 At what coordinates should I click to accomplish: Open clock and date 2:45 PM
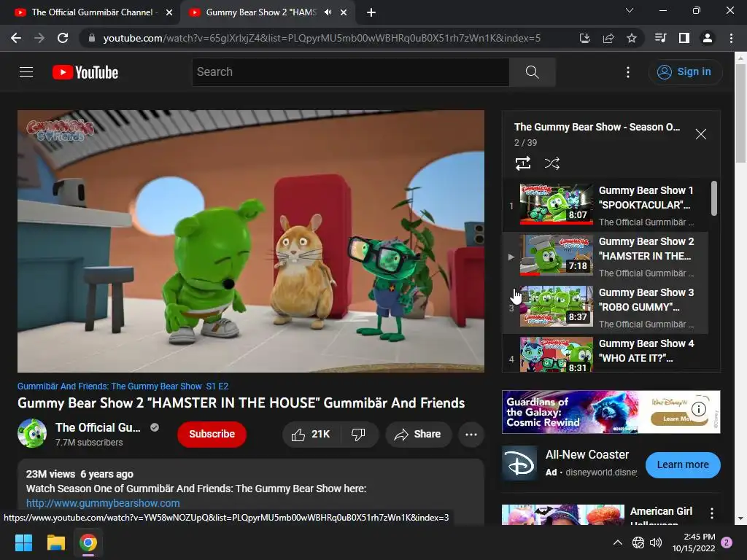coord(694,542)
